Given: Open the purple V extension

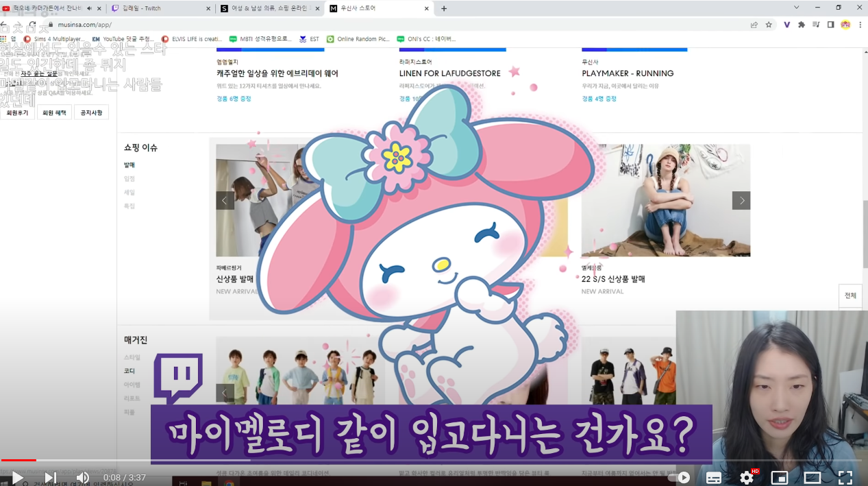Looking at the screenshot, I should click(786, 25).
